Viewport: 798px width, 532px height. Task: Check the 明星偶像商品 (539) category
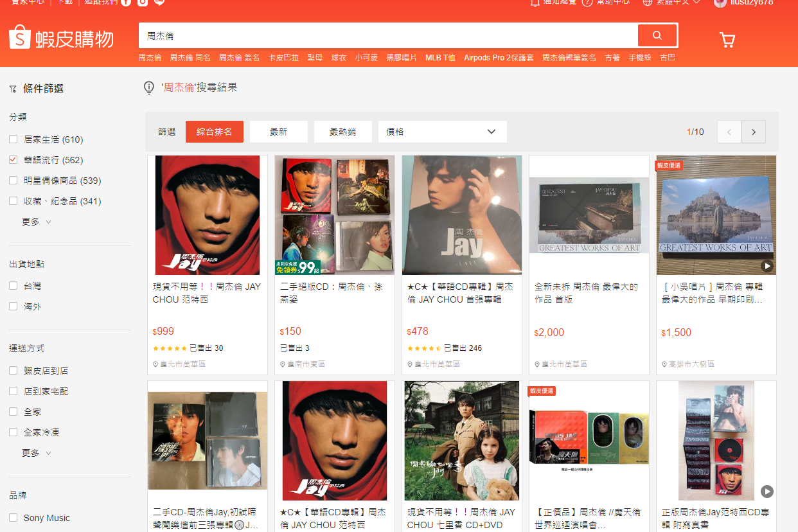[13, 181]
